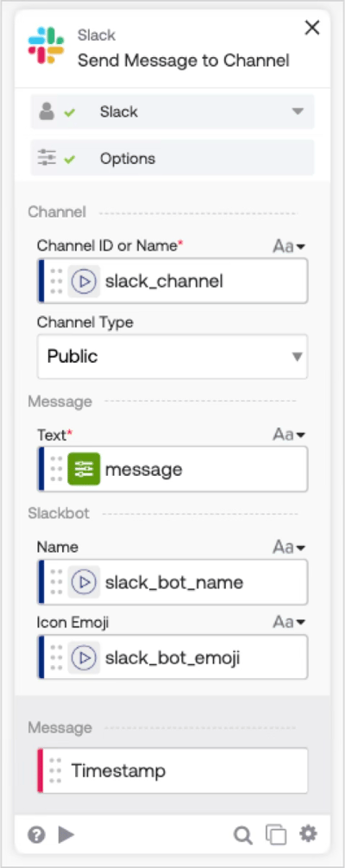Image resolution: width=345 pixels, height=868 pixels.
Task: Open the Aa format menu for Name
Action: [x=289, y=548]
